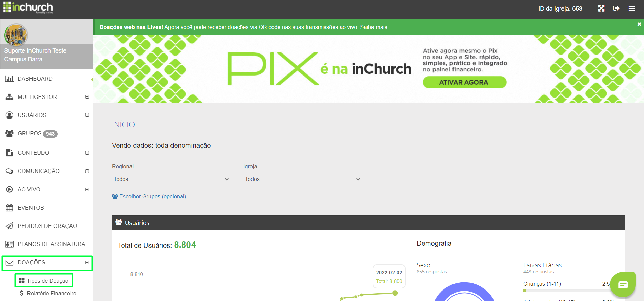Click the Planos de Assinatura card icon
644x301 pixels.
[x=9, y=244]
